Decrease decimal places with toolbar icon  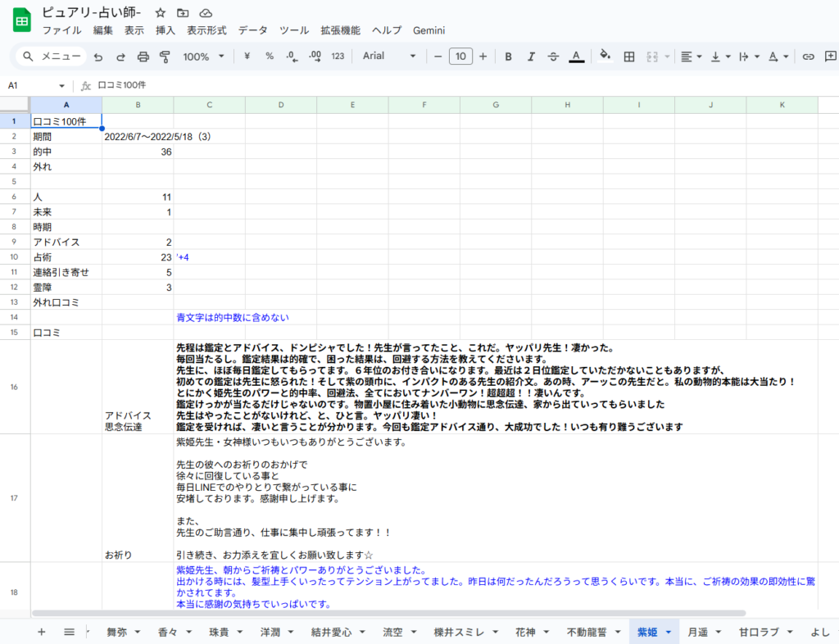[291, 57]
